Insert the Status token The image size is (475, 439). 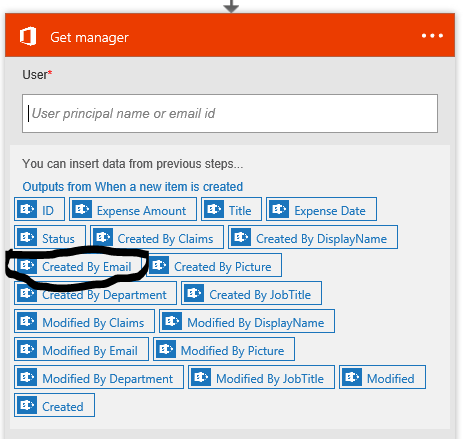(50, 237)
